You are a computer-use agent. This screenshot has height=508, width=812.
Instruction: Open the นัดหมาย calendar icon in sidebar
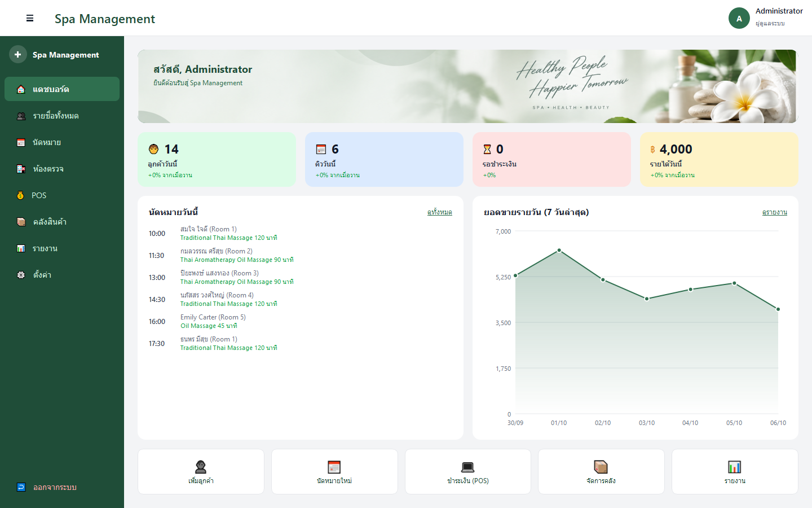(x=21, y=142)
